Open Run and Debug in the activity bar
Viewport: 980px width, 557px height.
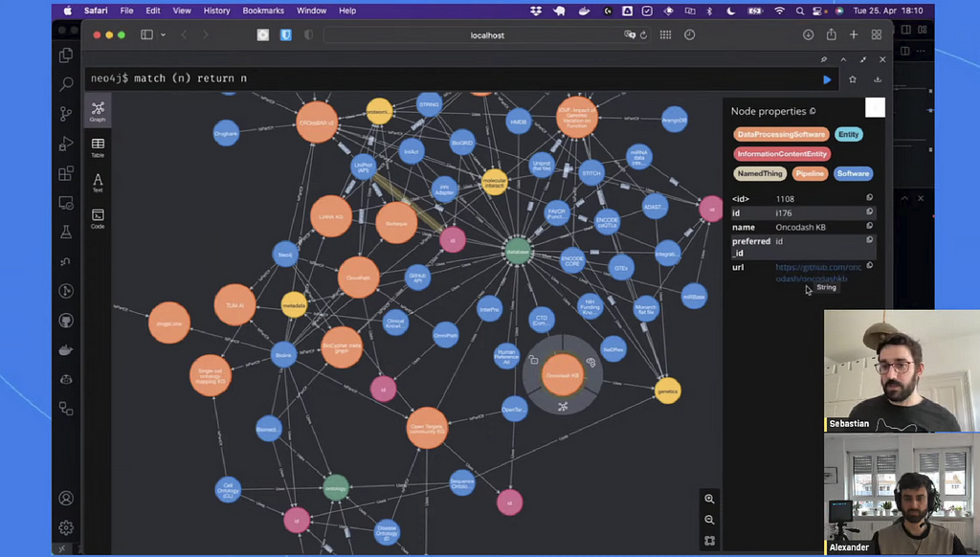[x=66, y=144]
